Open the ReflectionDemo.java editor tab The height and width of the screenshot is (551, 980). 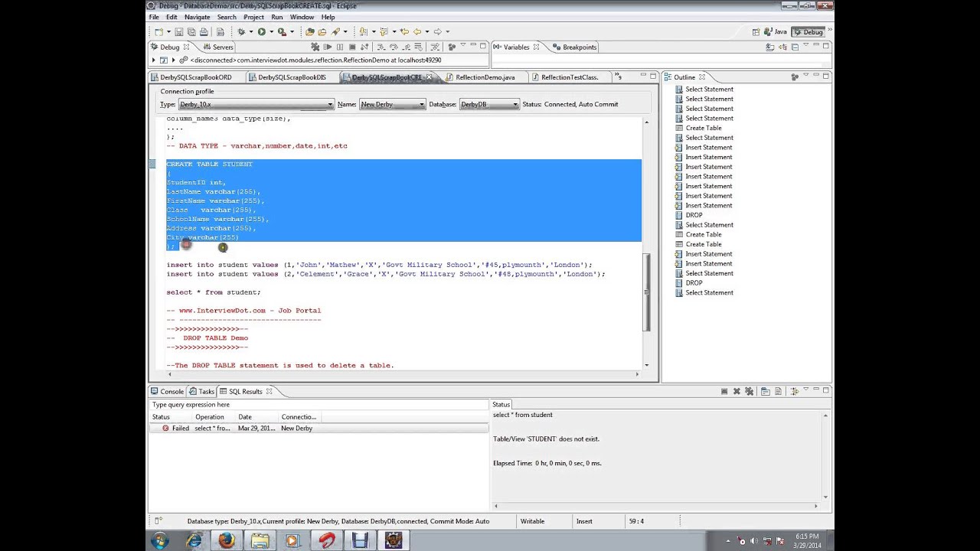[485, 77]
